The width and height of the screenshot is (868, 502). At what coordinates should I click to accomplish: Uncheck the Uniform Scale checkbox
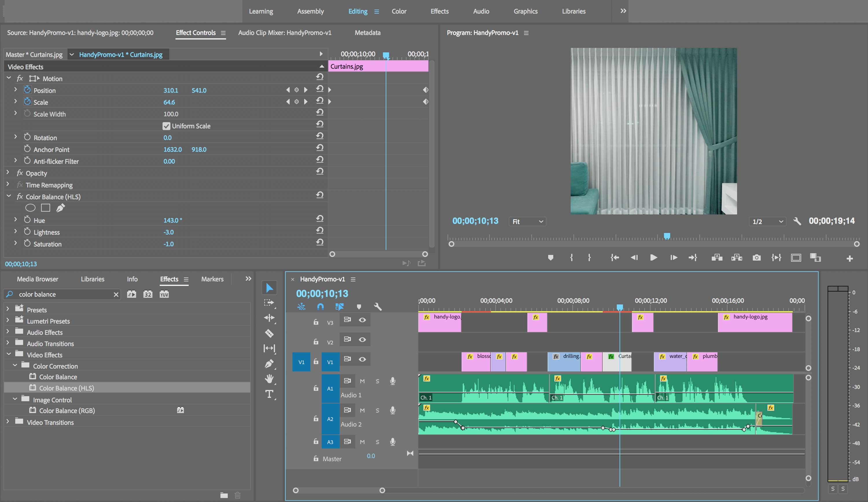tap(167, 126)
